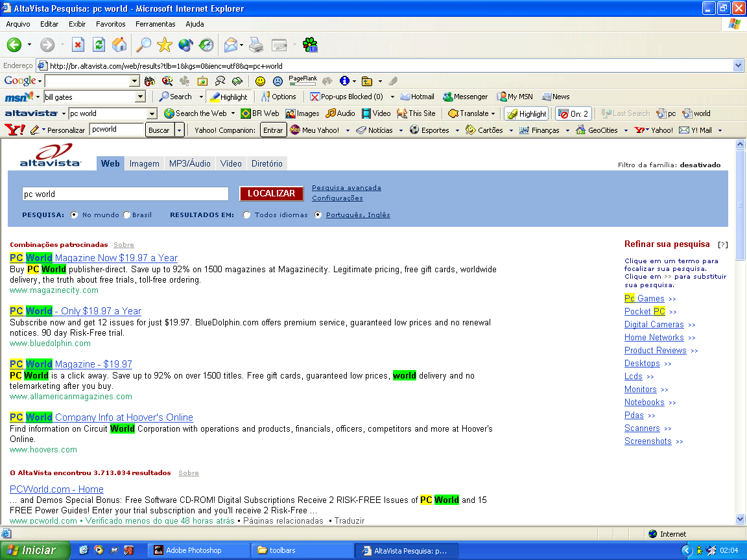Viewport: 747px width, 560px height.
Task: Open the Media globe icon
Action: click(x=185, y=45)
